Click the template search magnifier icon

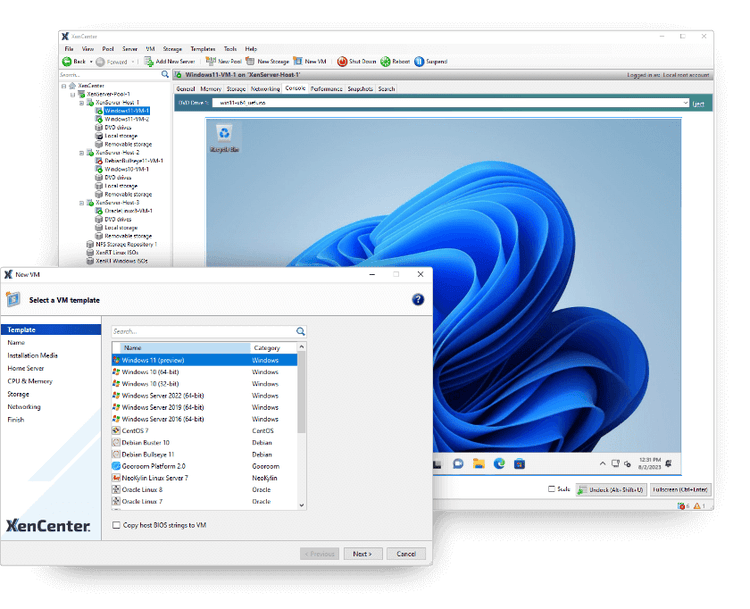pyautogui.click(x=300, y=331)
